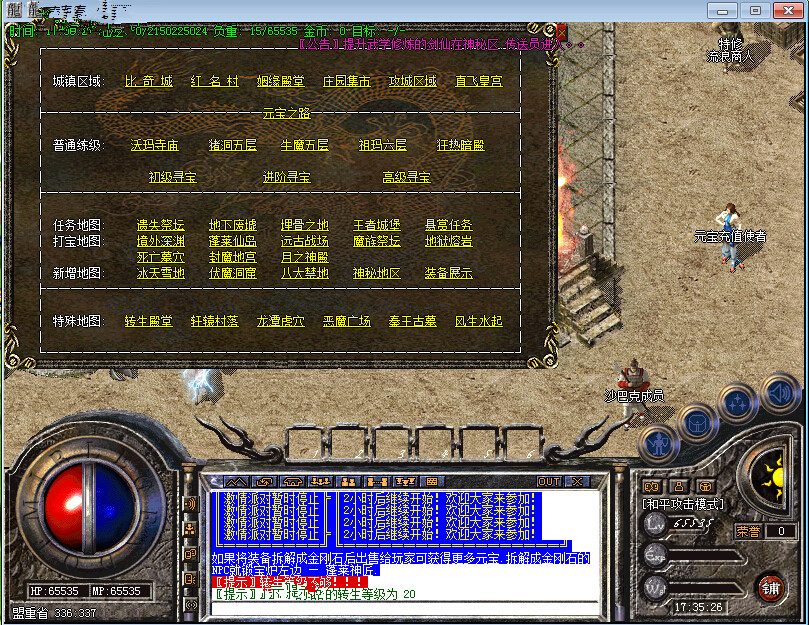This screenshot has height=625, width=809.
Task: Select the 元宝之路 link
Action: click(x=286, y=113)
